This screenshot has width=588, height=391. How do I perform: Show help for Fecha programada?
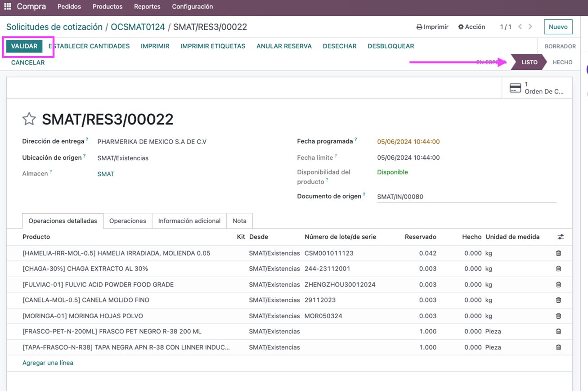[x=355, y=140]
